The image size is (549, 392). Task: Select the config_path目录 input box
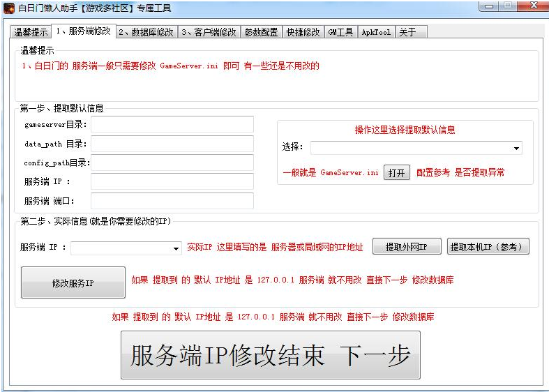pyautogui.click(x=172, y=163)
